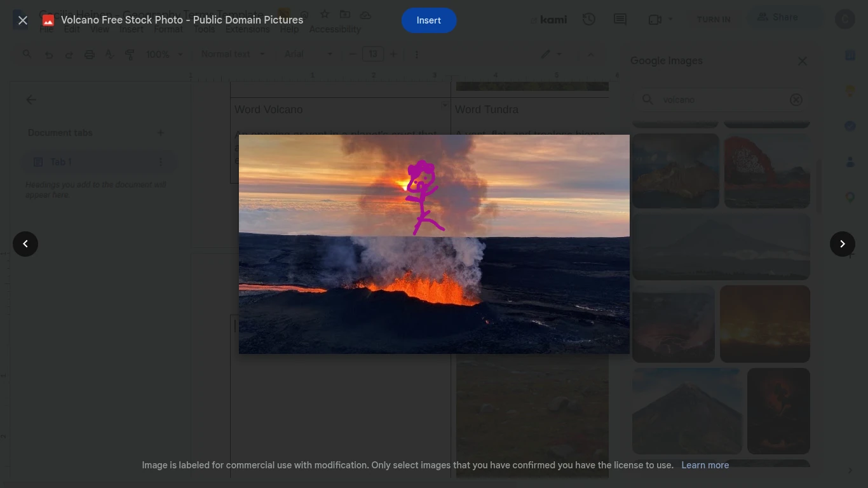
Task: Open the Help menu in Docs
Action: pyautogui.click(x=289, y=29)
